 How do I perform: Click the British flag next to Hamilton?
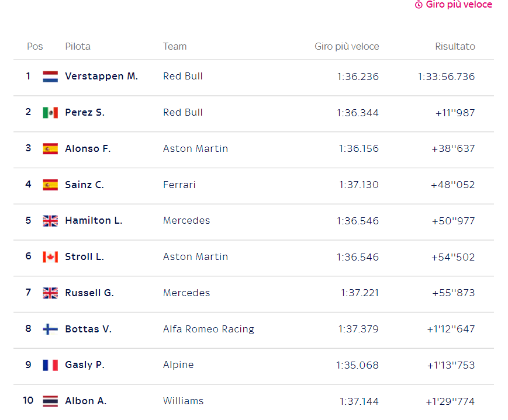coord(50,221)
